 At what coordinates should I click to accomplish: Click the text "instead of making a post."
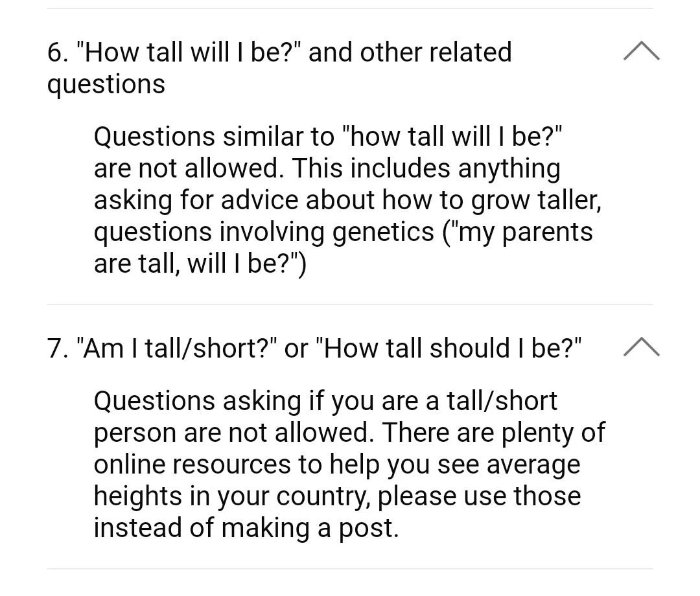246,528
